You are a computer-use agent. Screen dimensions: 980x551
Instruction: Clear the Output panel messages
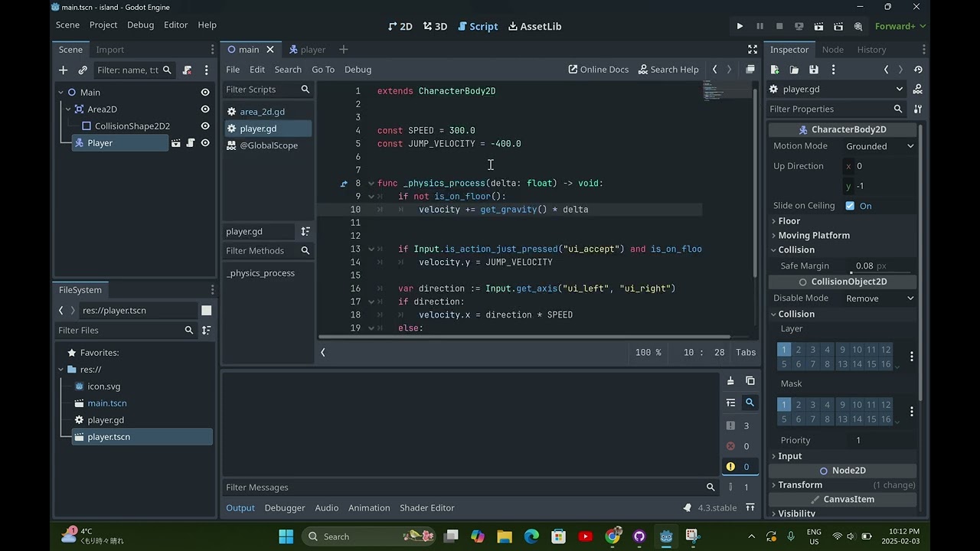[730, 381]
